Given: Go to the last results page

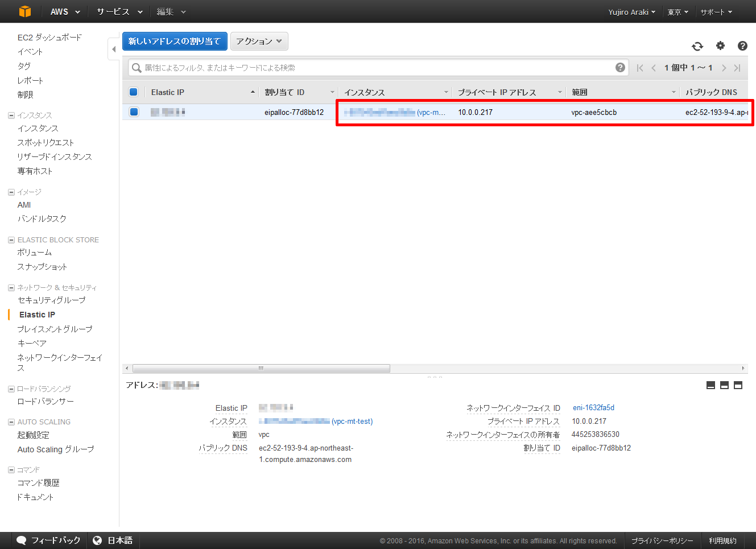Looking at the screenshot, I should pyautogui.click(x=737, y=68).
